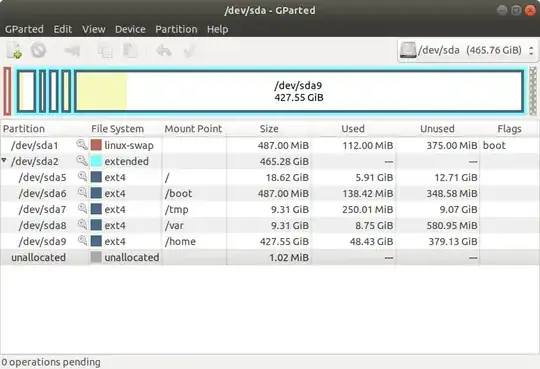Open the Device menu
The width and height of the screenshot is (540, 369).
pos(130,29)
